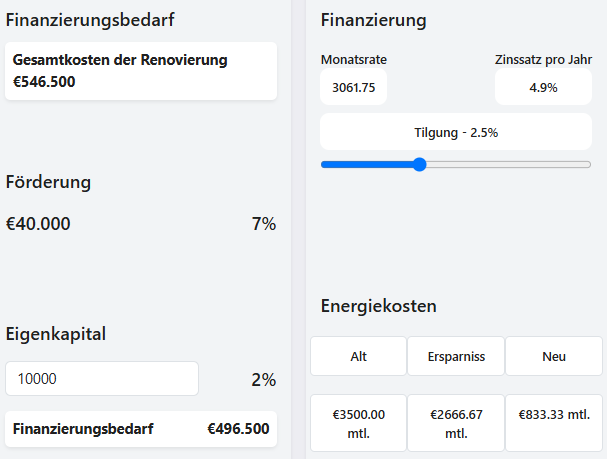Click the €40.000 Förderung amount

coord(38,224)
